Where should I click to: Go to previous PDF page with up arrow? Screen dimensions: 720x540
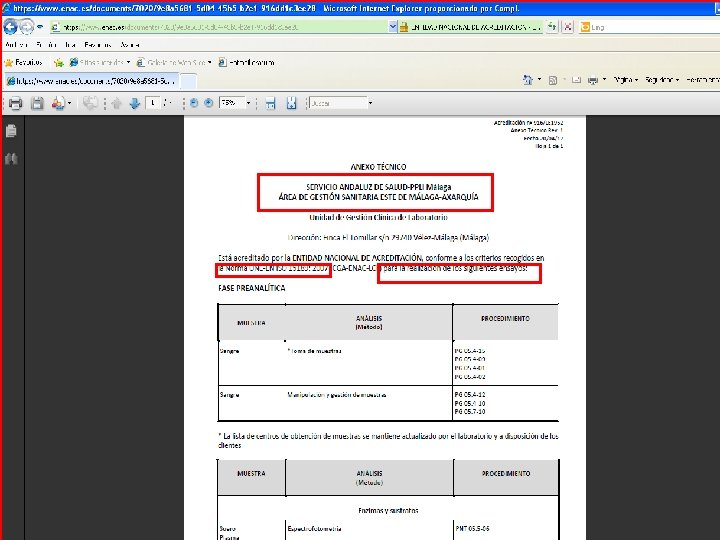tap(116, 103)
